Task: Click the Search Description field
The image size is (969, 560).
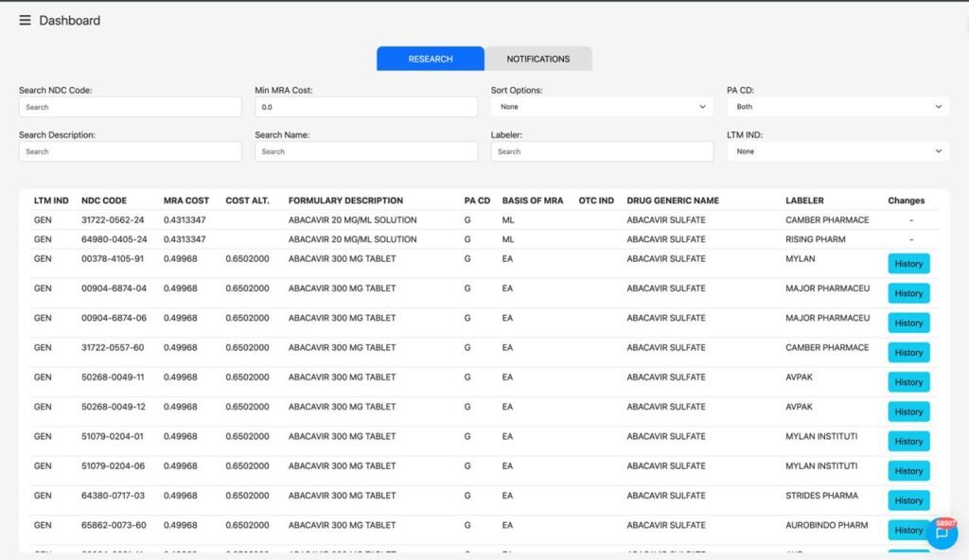Action: coord(131,151)
